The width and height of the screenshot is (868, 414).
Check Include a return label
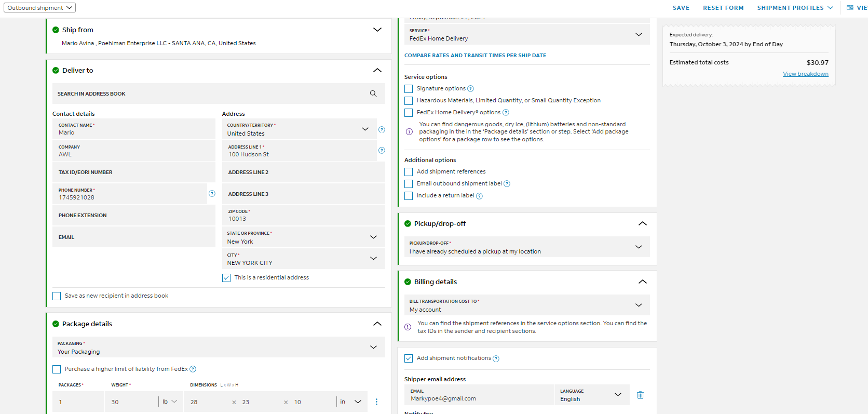409,196
